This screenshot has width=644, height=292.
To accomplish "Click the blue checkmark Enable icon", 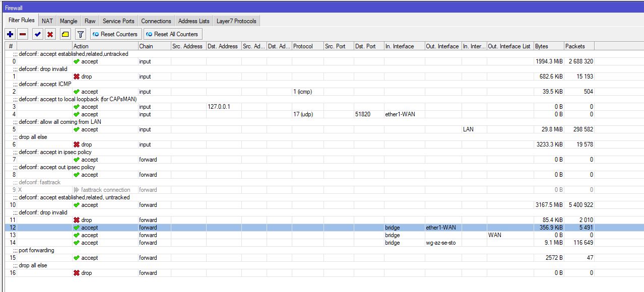I will (38, 34).
